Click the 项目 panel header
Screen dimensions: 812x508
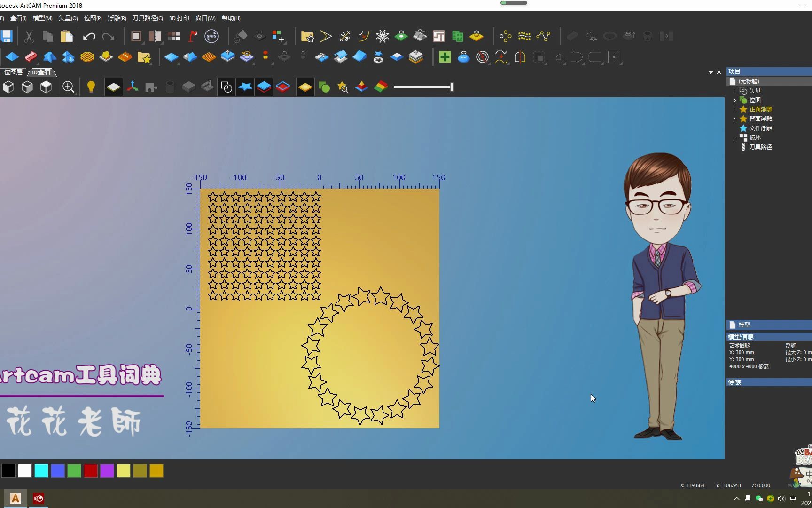[x=769, y=71]
